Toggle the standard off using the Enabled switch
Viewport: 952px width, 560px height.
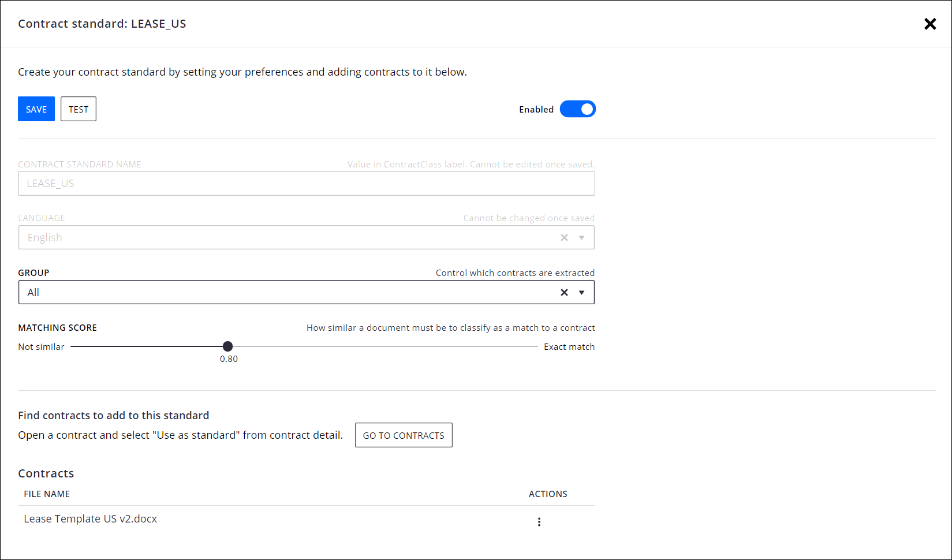click(577, 109)
